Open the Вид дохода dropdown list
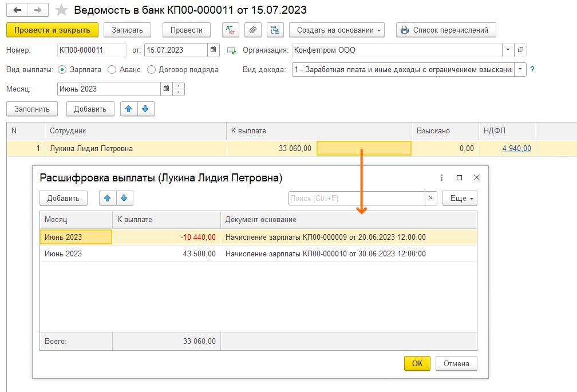Viewport: 577px width, 392px height. pyautogui.click(x=520, y=69)
